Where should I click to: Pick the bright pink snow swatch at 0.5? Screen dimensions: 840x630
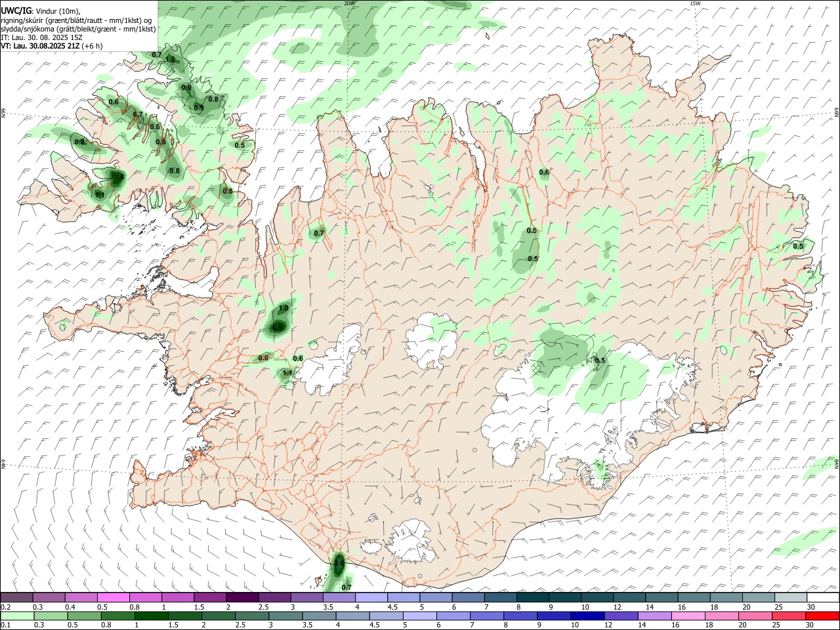point(114,597)
